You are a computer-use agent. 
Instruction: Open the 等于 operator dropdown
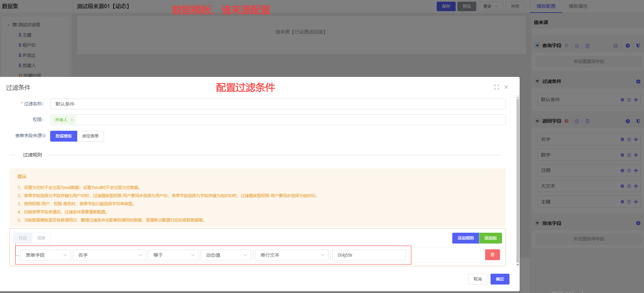pyautogui.click(x=173, y=255)
